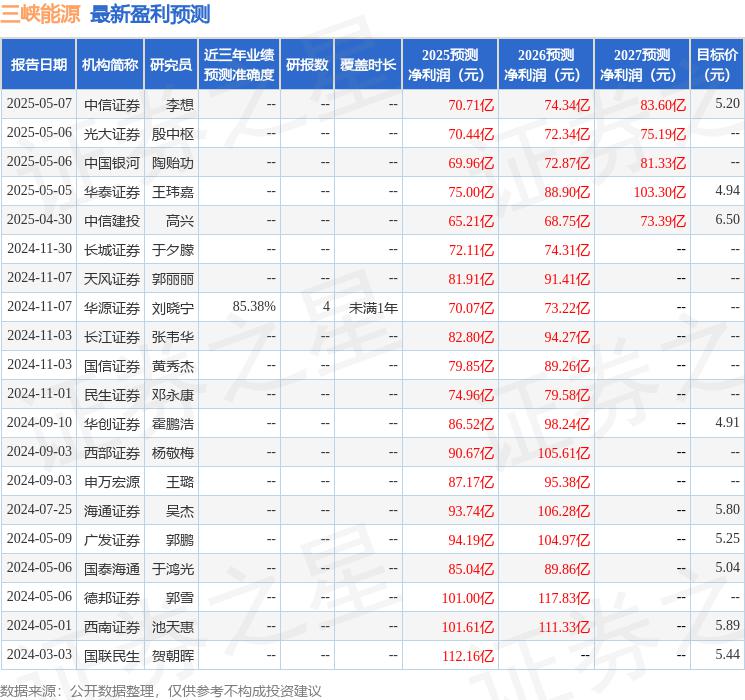The height and width of the screenshot is (700, 745).
Task: Select the 近三年业绩预测准确度 column header
Action: pyautogui.click(x=239, y=65)
